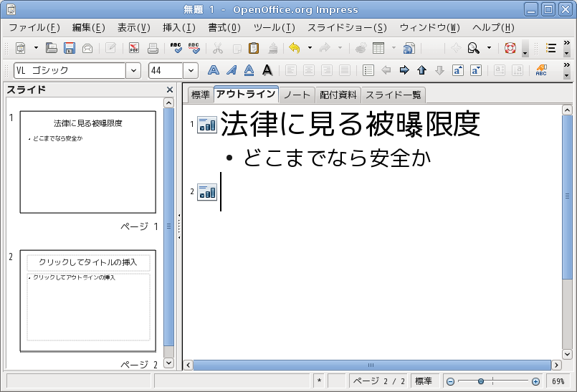Screen dimensions: 577x392
Task: Click the 69% zoom percentage field
Action: tap(558, 381)
